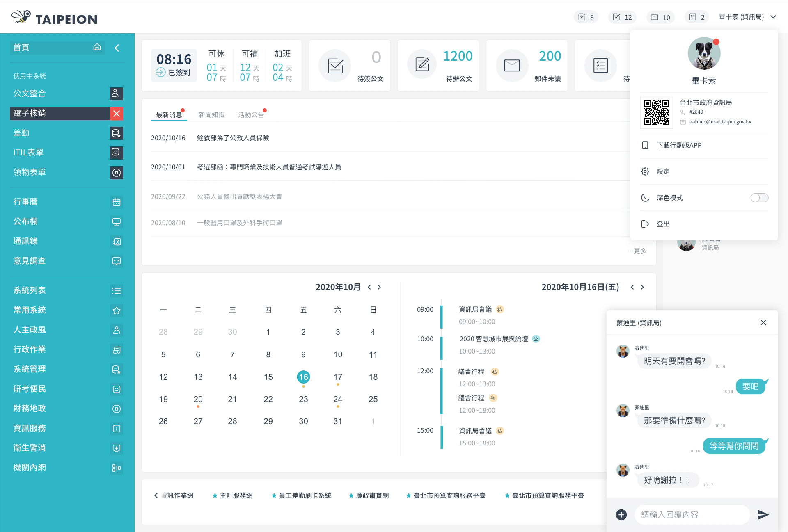Open the 待辦公文 pencil icon card
Image resolution: width=788 pixels, height=532 pixels.
422,65
